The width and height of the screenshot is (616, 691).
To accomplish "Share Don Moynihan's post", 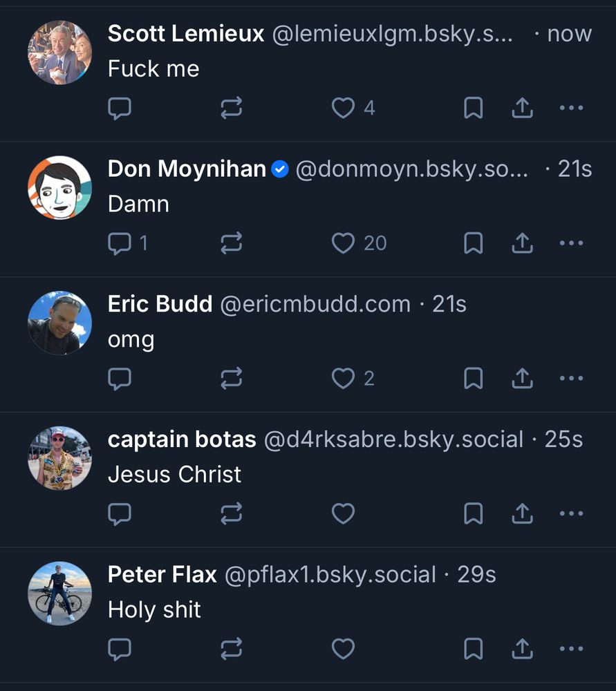I will [x=522, y=243].
